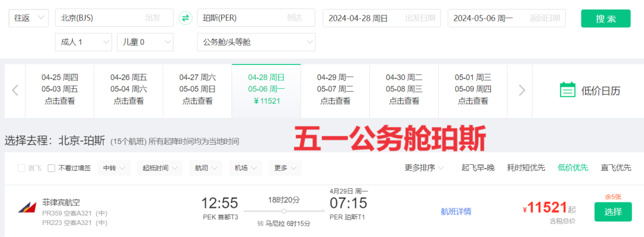Open the 航班详情 flight details link

456,211
